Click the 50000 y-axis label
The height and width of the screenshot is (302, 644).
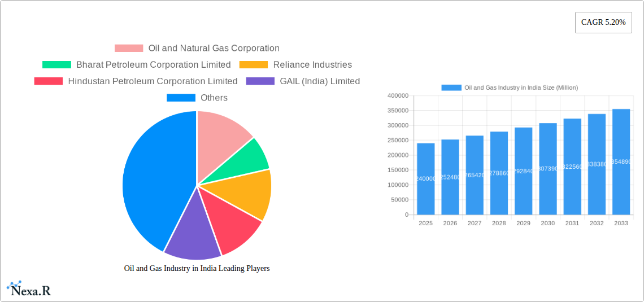coord(399,200)
